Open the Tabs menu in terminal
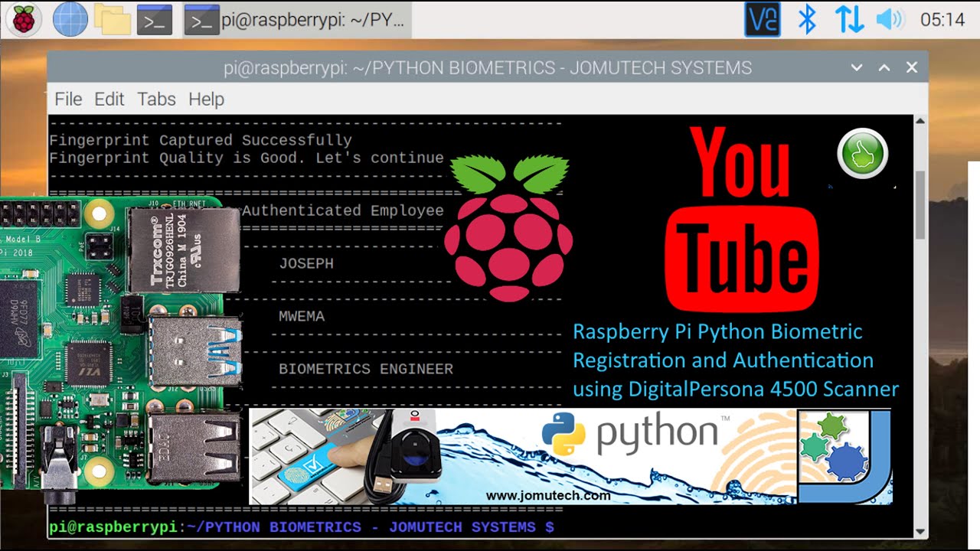 pyautogui.click(x=156, y=99)
